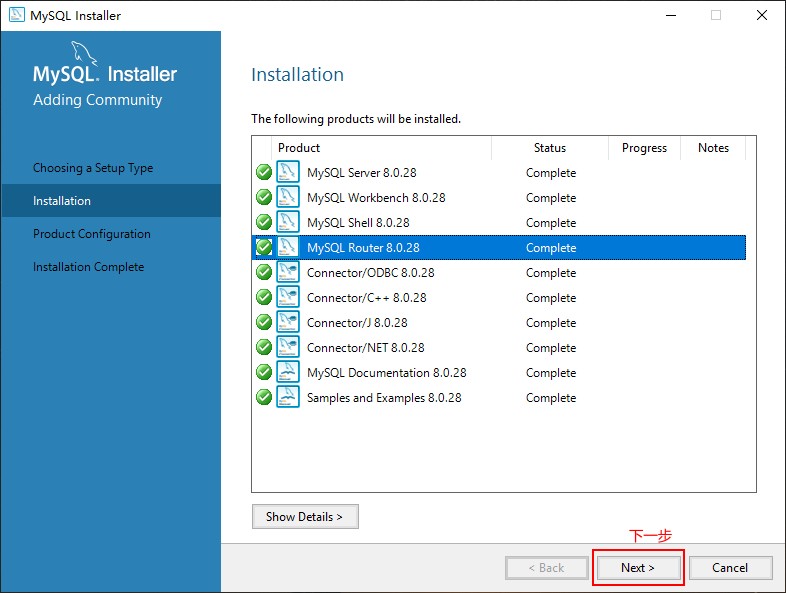This screenshot has height=593, width=786.
Task: Click Complete status of Connector/J row
Action: point(551,323)
